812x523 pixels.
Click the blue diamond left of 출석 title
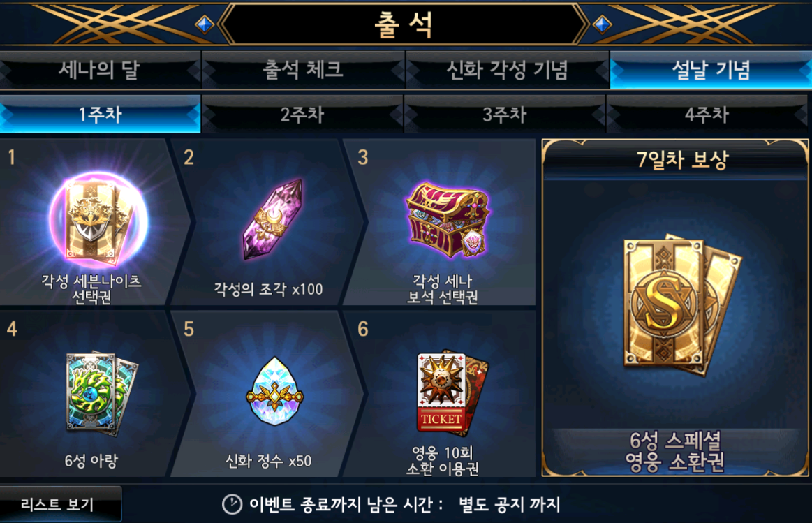click(205, 24)
